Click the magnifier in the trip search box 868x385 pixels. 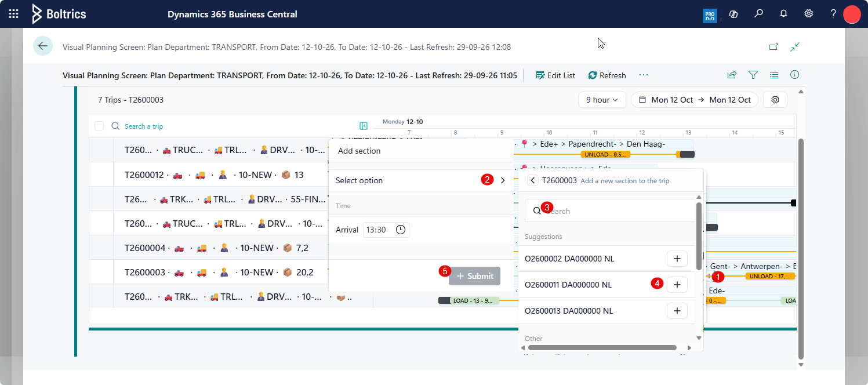(115, 126)
